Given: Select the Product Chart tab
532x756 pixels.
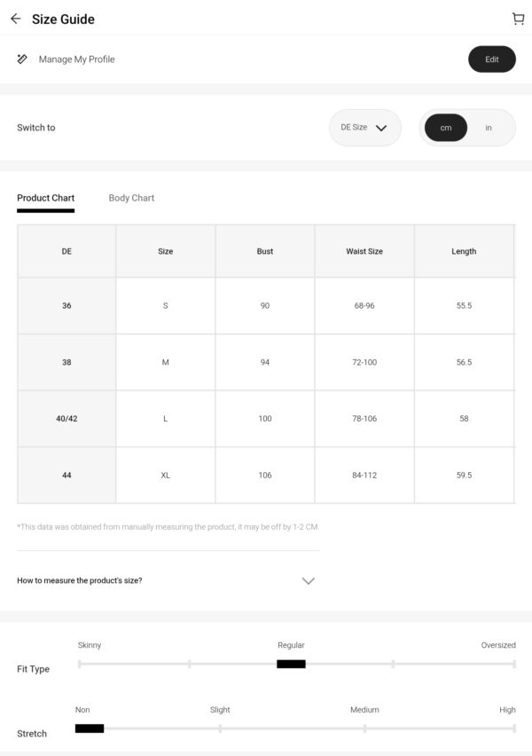Looking at the screenshot, I should pyautogui.click(x=46, y=198).
